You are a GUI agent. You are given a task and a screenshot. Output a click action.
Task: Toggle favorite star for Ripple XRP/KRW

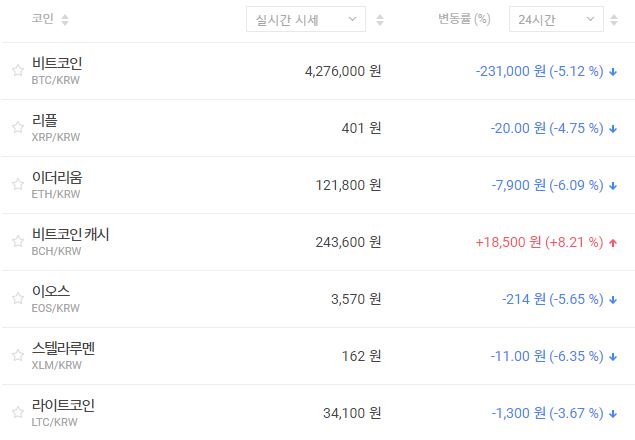[17, 128]
